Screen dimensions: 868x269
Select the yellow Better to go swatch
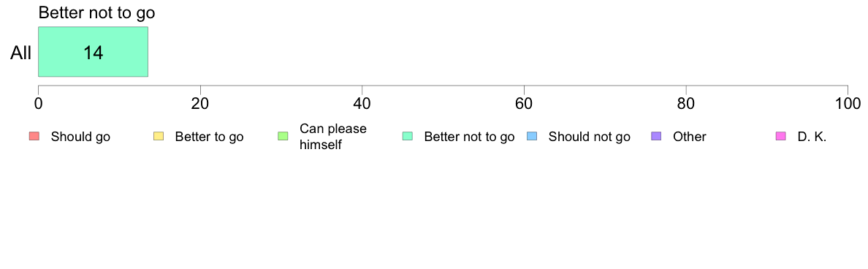[x=159, y=137]
